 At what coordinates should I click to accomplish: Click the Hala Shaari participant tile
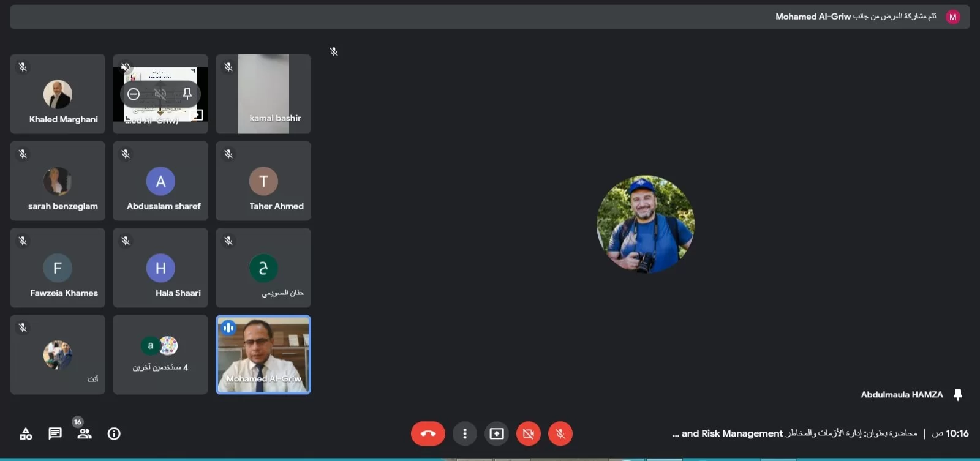point(160,268)
